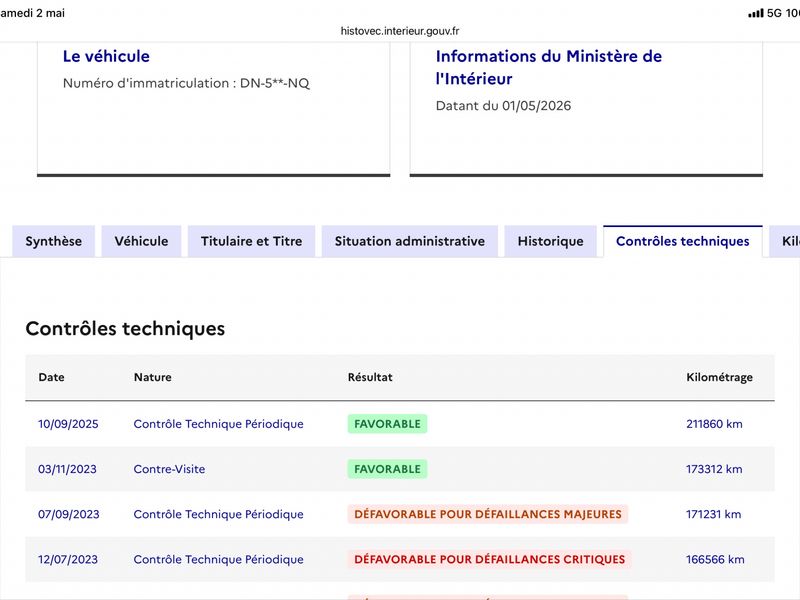This screenshot has height=600, width=800.
Task: Select the Situation administrative tab
Action: pos(410,241)
